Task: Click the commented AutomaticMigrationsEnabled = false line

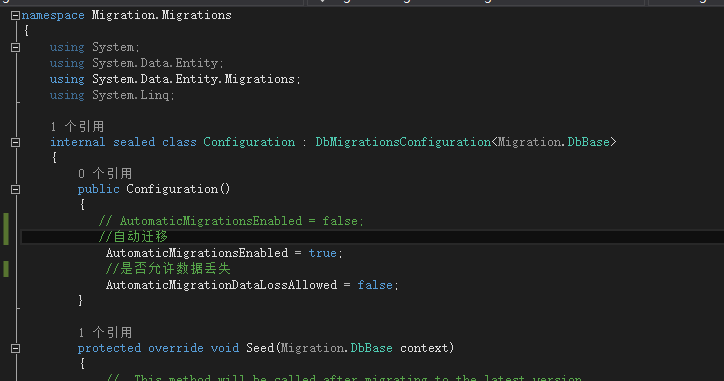Action: (231, 221)
